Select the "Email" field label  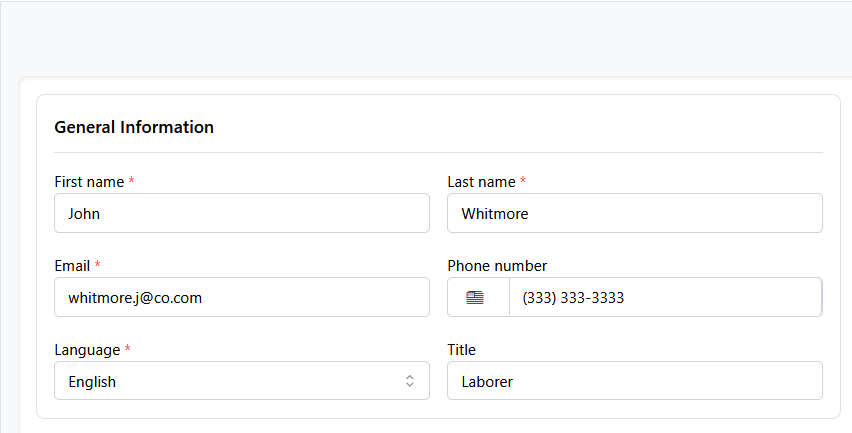click(x=72, y=266)
